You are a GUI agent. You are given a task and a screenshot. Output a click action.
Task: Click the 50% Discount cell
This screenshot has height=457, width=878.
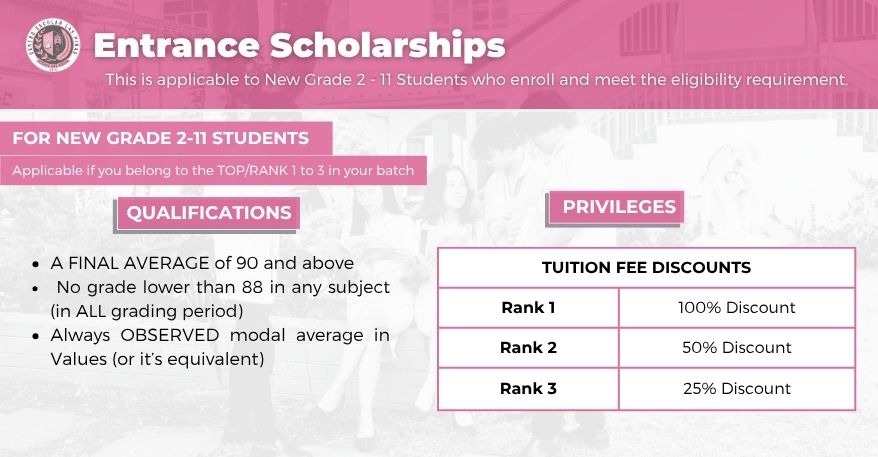click(736, 348)
